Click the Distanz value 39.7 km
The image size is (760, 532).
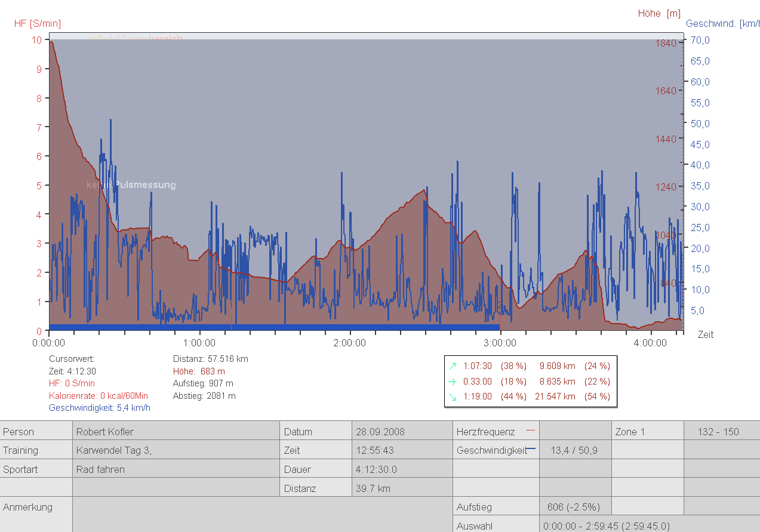[x=402, y=488]
